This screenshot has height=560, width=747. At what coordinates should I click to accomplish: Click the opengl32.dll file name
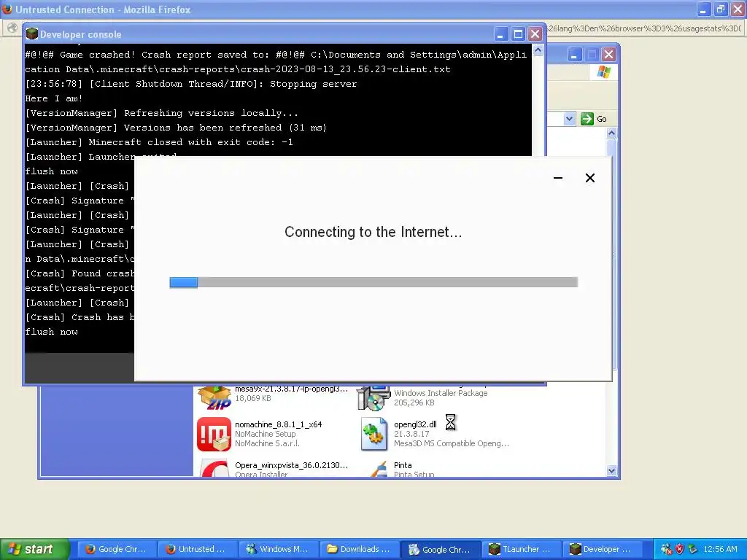click(x=415, y=424)
